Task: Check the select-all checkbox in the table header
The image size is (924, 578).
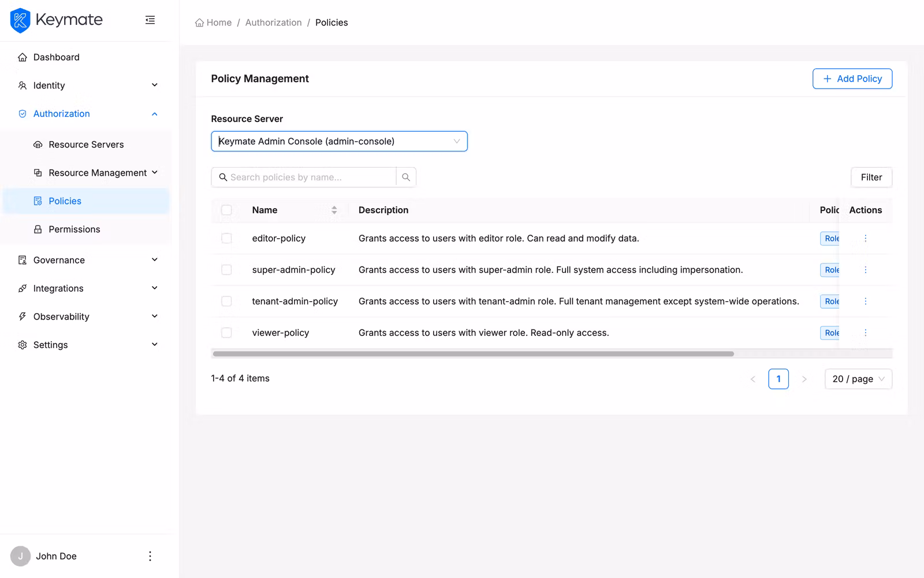Action: pos(226,210)
